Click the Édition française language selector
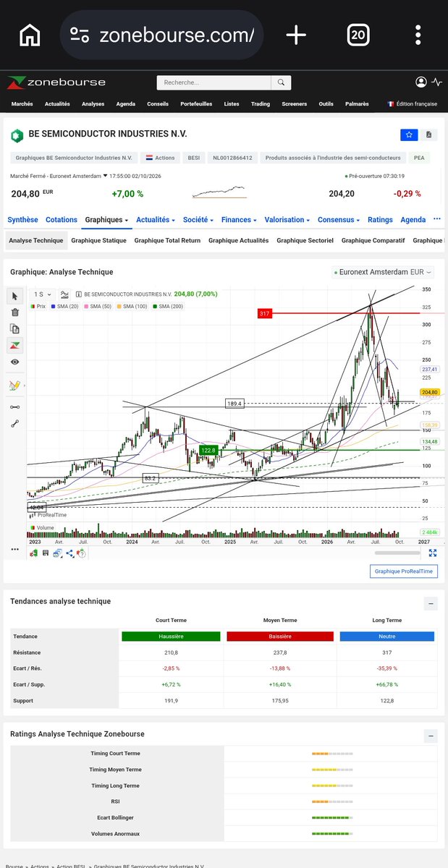The width and height of the screenshot is (448, 868). 413,104
